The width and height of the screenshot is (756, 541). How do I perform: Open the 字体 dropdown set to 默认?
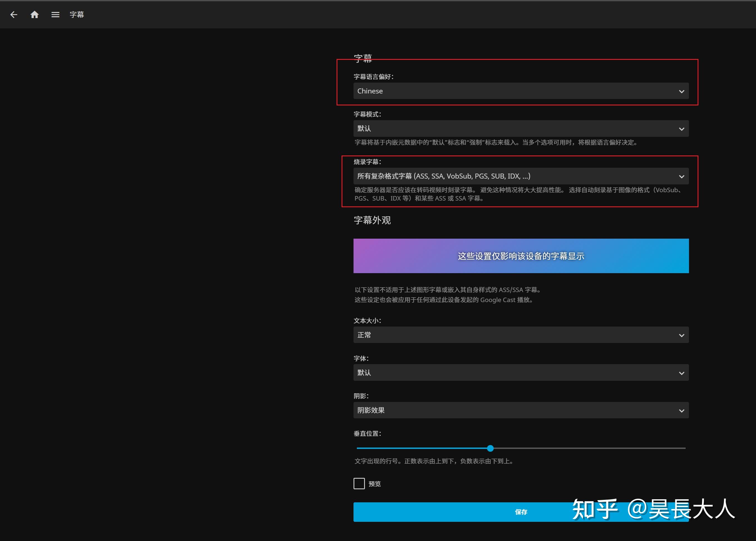click(x=520, y=372)
